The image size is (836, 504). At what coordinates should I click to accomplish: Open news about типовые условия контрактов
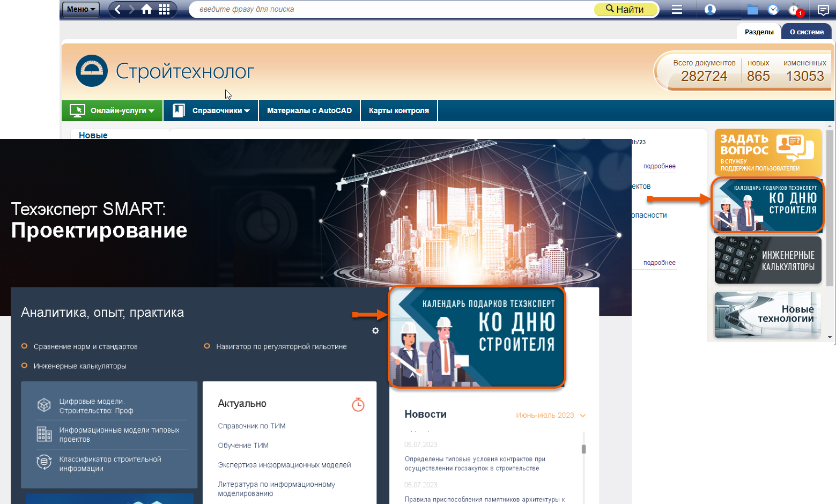click(475, 464)
